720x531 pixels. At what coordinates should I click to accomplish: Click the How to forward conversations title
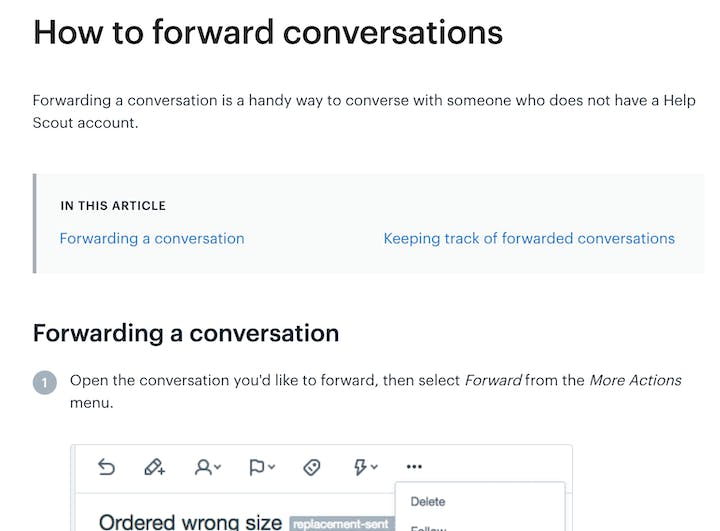coord(268,32)
